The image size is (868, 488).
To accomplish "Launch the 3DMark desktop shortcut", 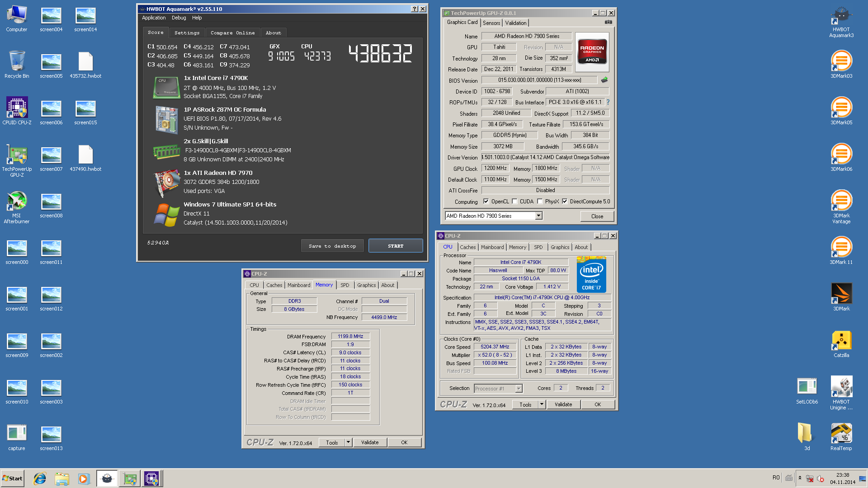I will click(x=841, y=297).
